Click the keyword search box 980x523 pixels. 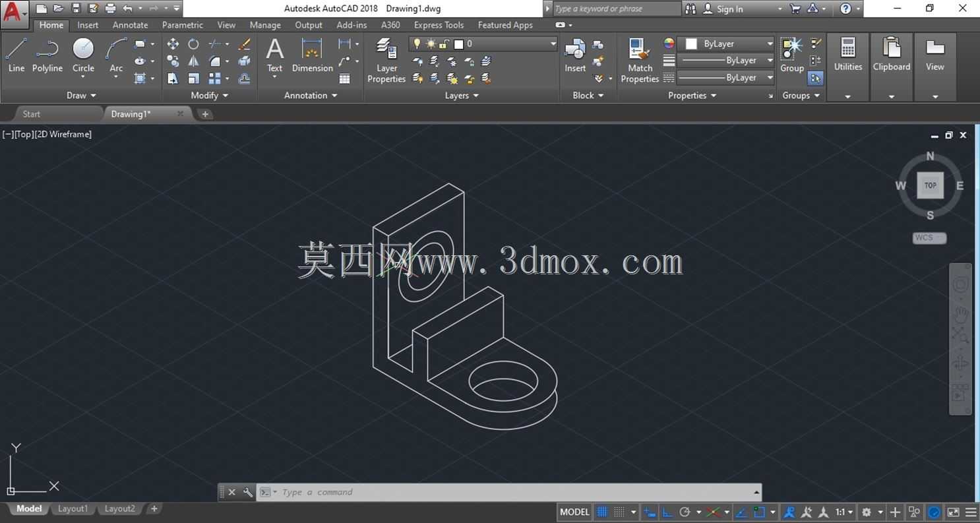(616, 9)
